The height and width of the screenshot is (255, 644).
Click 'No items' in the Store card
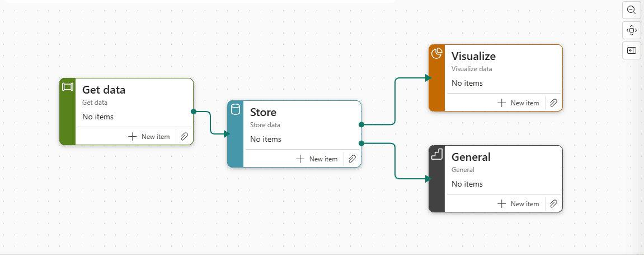266,139
